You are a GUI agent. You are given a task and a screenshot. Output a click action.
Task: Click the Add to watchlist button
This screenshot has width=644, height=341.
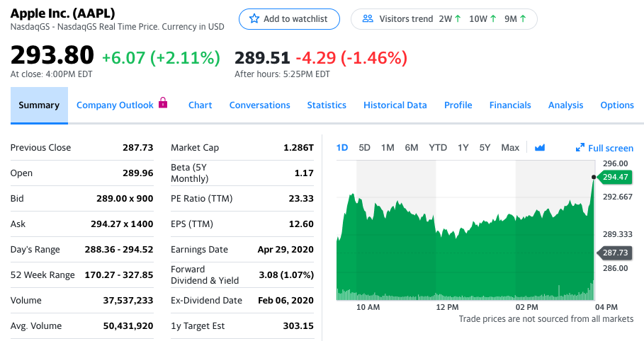pyautogui.click(x=289, y=19)
